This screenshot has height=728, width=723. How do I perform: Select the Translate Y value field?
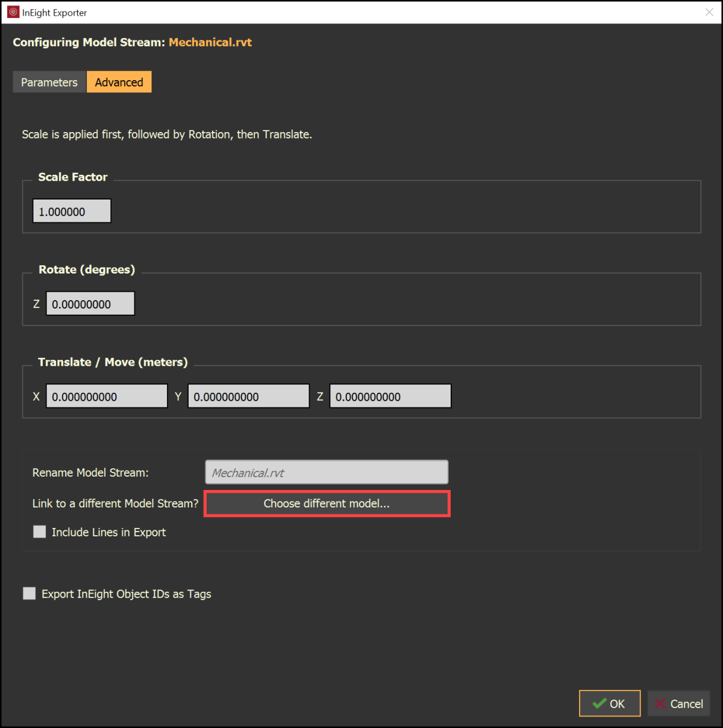tap(248, 397)
